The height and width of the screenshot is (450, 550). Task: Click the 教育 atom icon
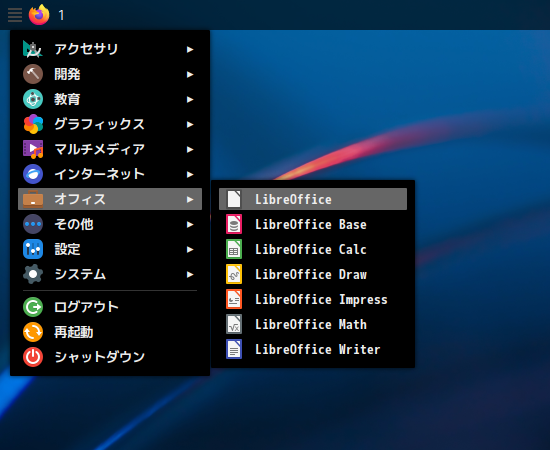tap(33, 99)
